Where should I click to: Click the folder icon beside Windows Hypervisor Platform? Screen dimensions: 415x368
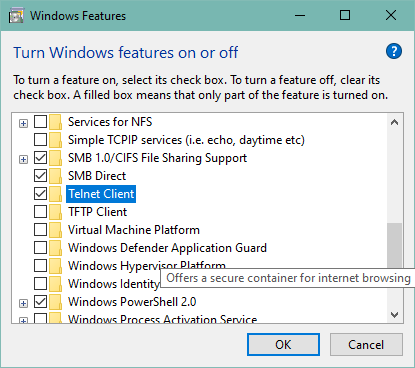[55, 266]
